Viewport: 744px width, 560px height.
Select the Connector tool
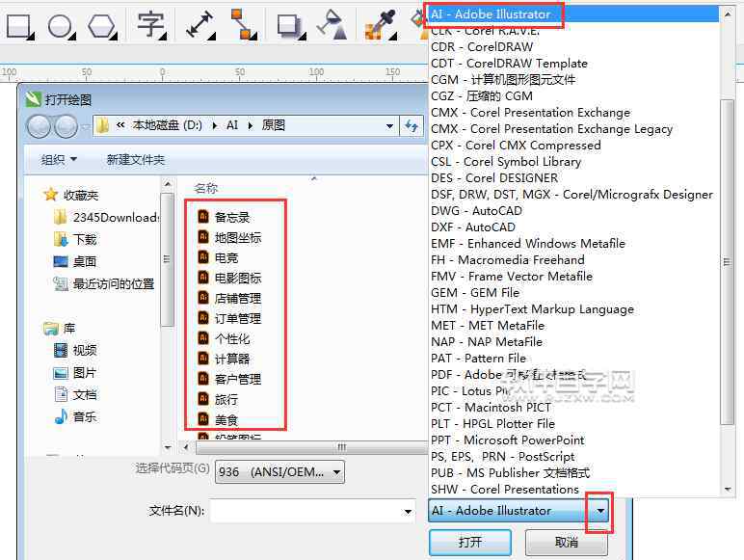click(x=243, y=24)
